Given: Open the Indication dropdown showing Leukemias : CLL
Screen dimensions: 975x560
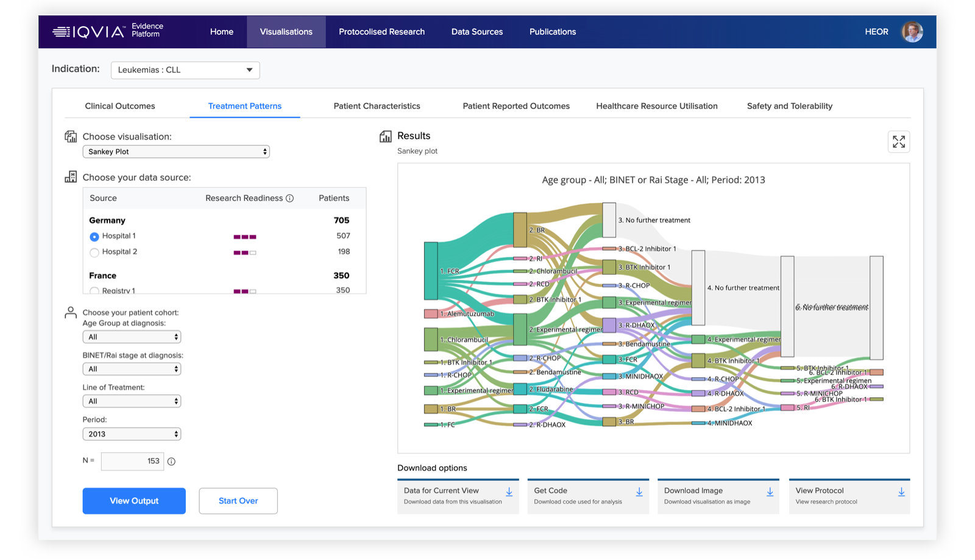Looking at the screenshot, I should pos(185,70).
